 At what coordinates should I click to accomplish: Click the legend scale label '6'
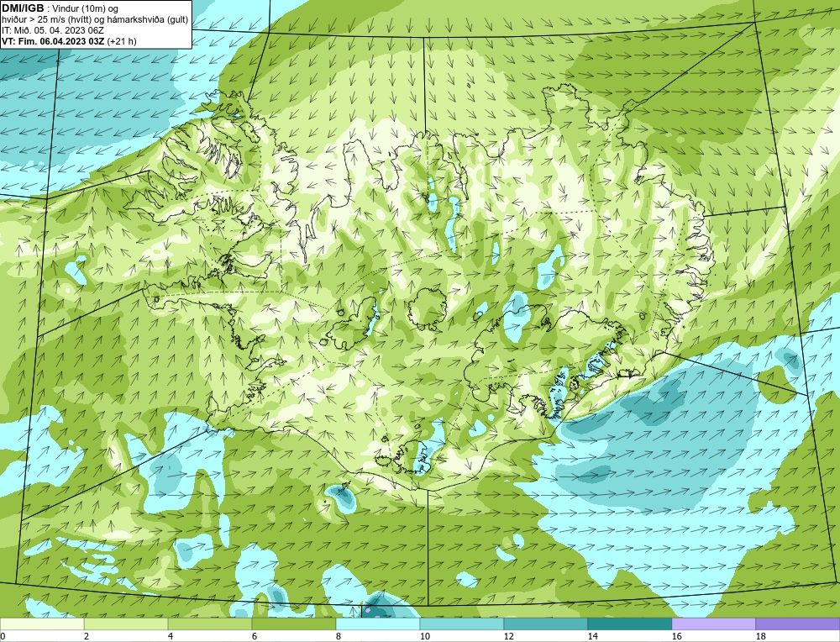click(255, 636)
